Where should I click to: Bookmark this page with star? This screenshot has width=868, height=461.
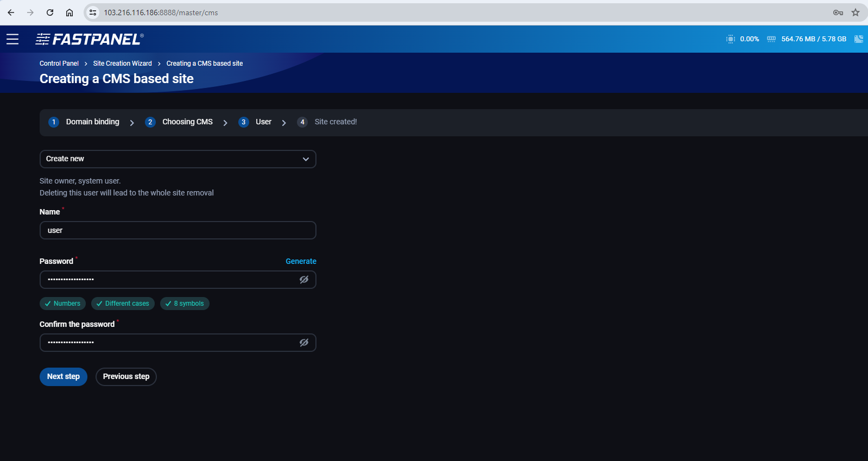(x=856, y=12)
